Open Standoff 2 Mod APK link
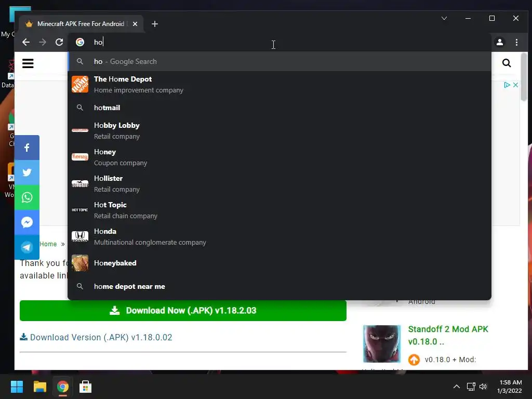The image size is (532, 399). point(448,335)
